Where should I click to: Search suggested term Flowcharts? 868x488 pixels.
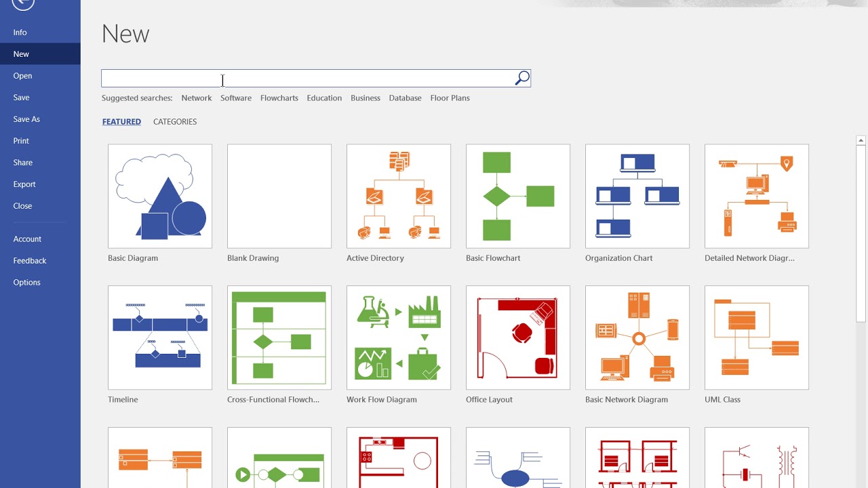[279, 98]
